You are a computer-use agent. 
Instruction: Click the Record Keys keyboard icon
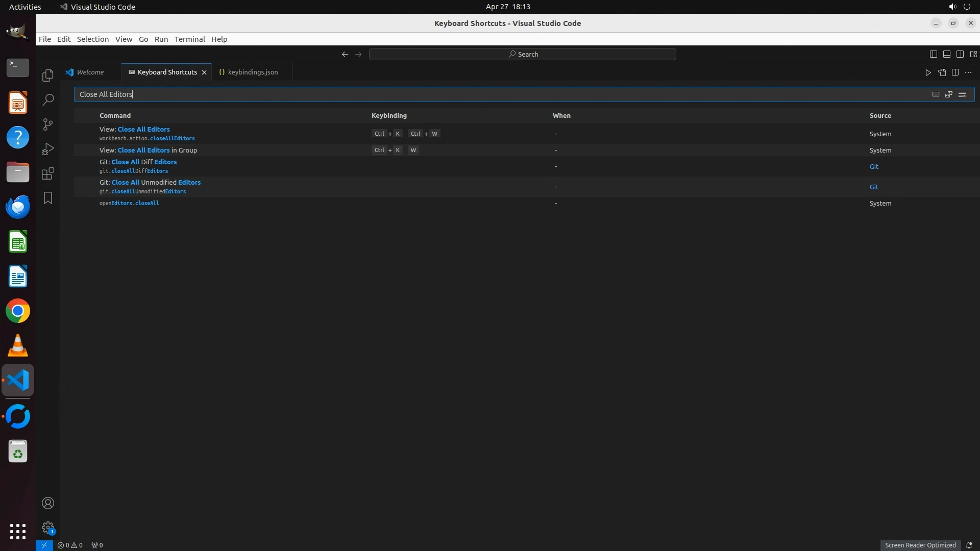point(936,94)
